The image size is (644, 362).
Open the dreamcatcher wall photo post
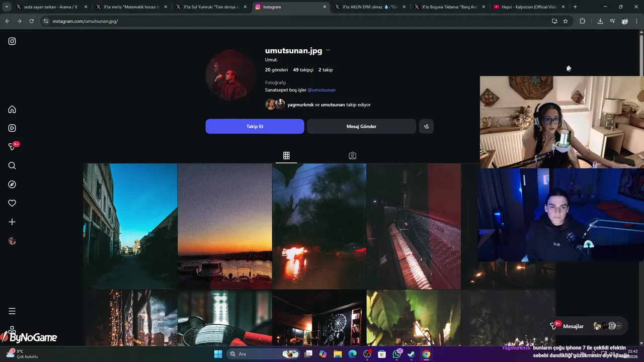point(319,318)
